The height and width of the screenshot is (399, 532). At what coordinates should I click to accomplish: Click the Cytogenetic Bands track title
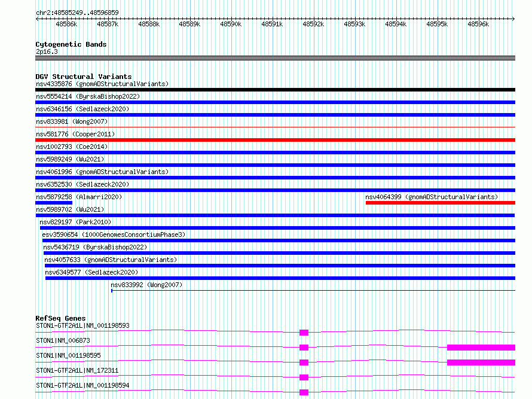(71, 44)
